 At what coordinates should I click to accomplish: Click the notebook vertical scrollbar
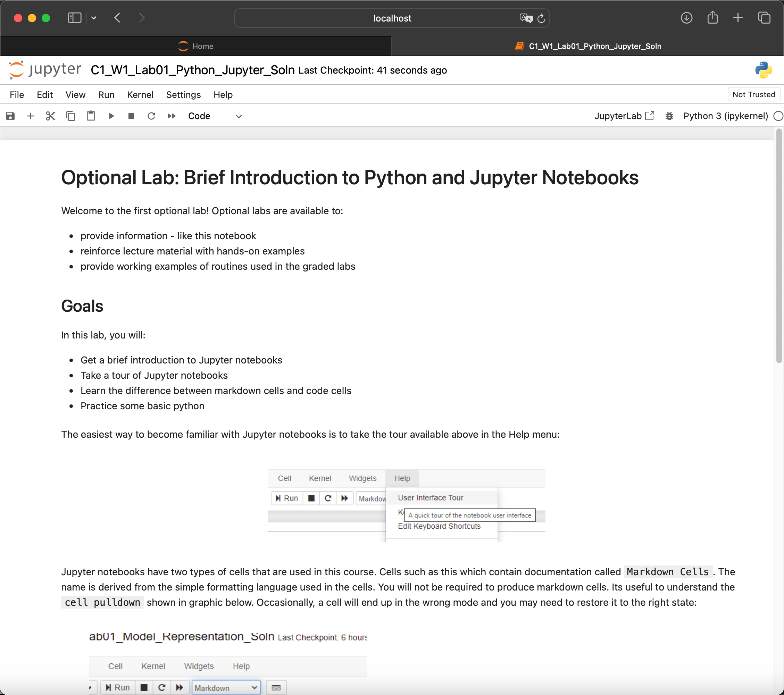779,245
